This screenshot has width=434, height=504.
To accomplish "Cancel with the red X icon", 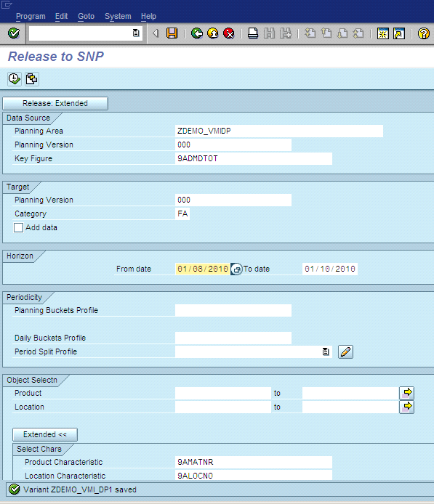I will (x=229, y=33).
